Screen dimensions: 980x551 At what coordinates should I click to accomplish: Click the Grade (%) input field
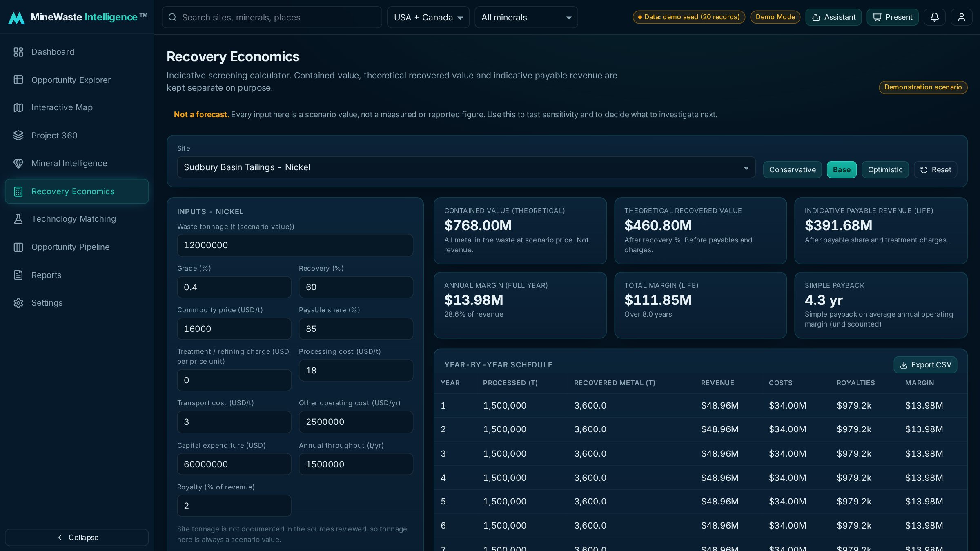(234, 287)
